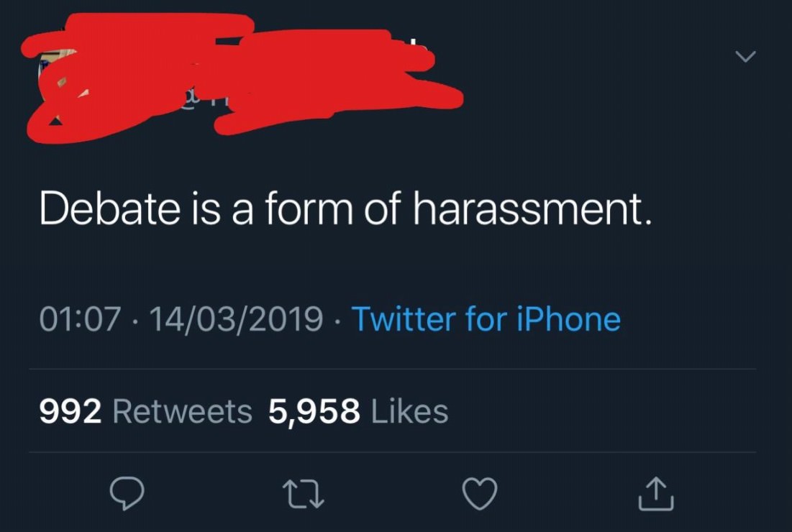The height and width of the screenshot is (532, 792).
Task: Click the tweet text "Debate is a form of harassment."
Action: [x=346, y=208]
